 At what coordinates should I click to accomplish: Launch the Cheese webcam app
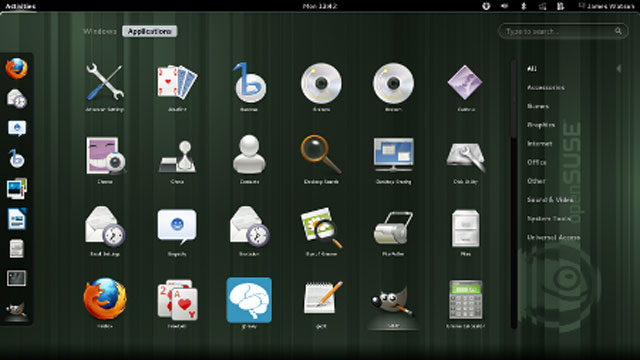pyautogui.click(x=105, y=159)
